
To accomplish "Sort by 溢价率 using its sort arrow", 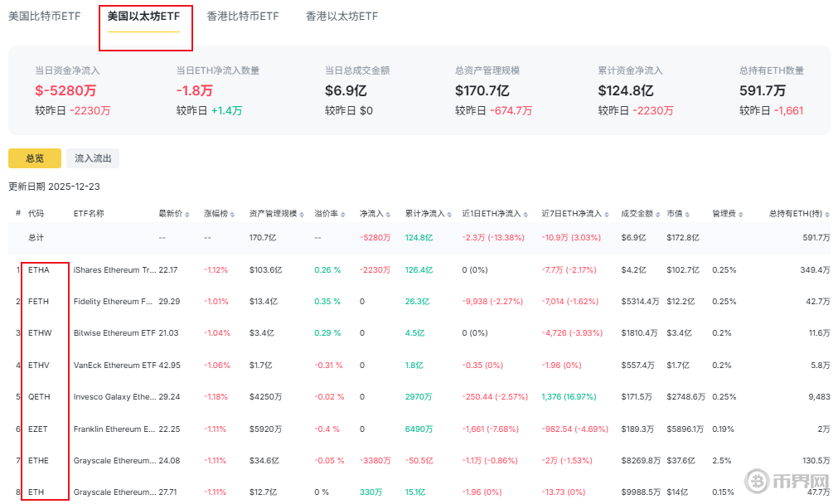I will pos(343,214).
